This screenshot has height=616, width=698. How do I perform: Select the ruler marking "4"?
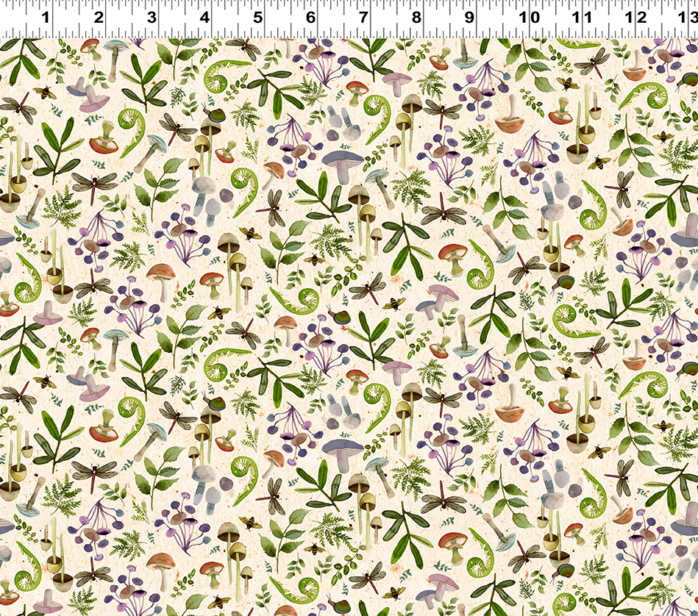pyautogui.click(x=204, y=18)
